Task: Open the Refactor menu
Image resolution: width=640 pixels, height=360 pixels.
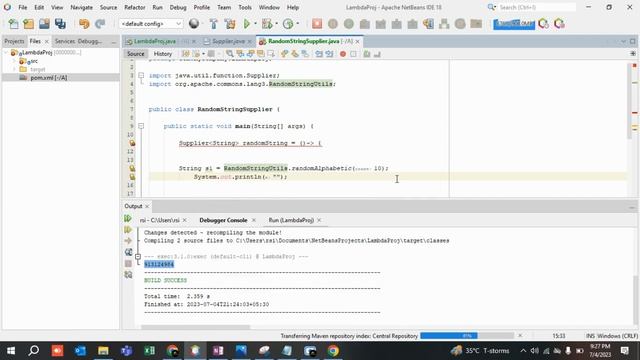Action: (135, 7)
